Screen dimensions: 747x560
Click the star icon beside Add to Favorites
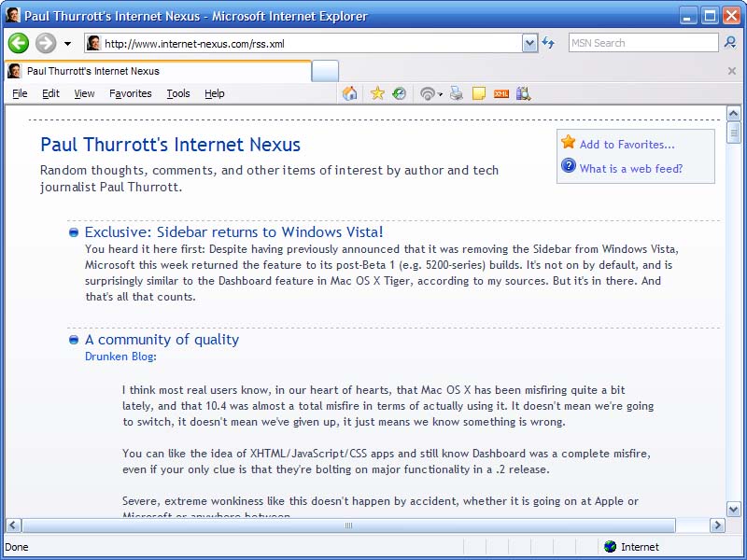[568, 142]
